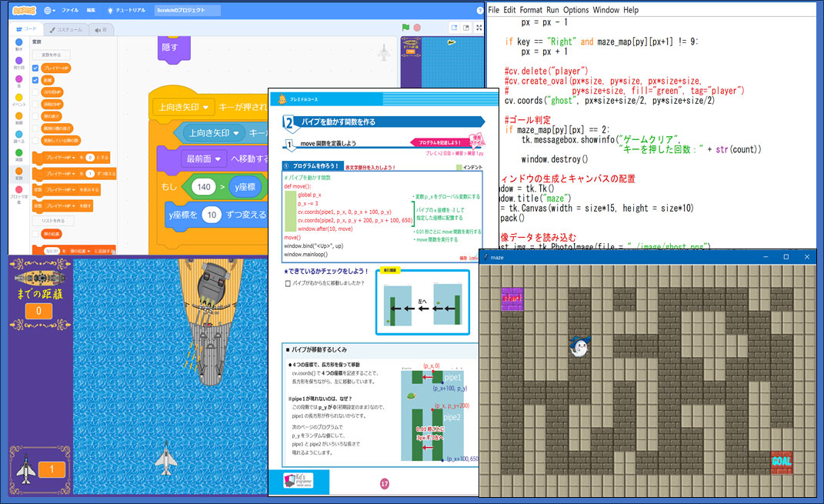Select the dark orange 変数 variables category

click(x=19, y=173)
